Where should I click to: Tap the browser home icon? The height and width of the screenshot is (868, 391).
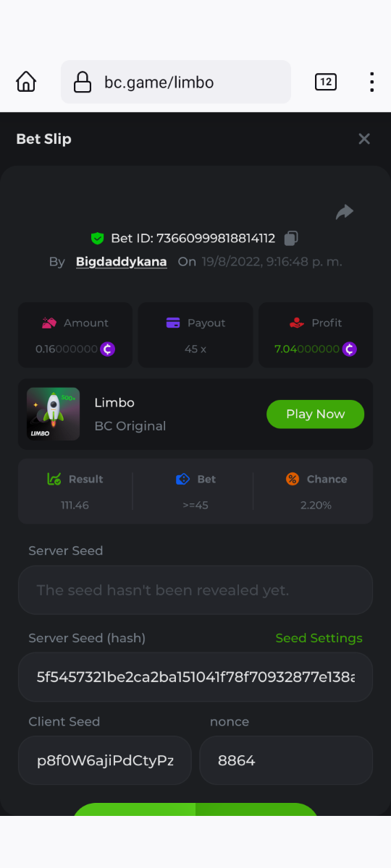pyautogui.click(x=26, y=82)
